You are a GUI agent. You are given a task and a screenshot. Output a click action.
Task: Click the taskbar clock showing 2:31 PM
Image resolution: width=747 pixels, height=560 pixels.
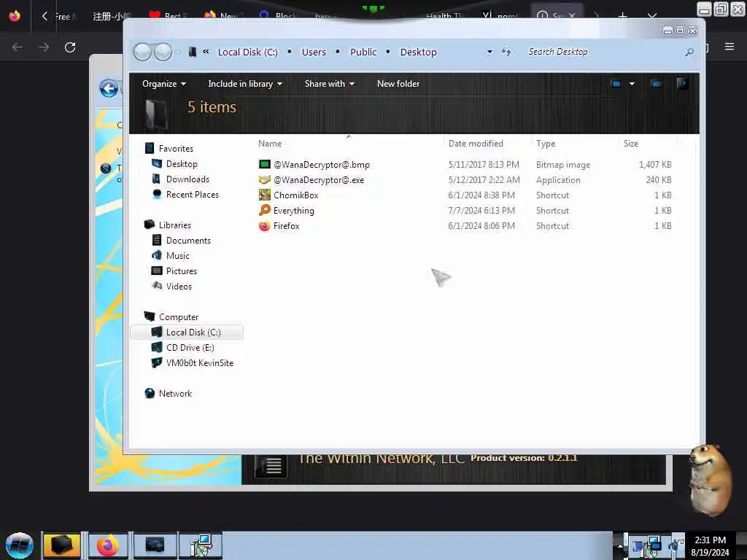pos(710,545)
